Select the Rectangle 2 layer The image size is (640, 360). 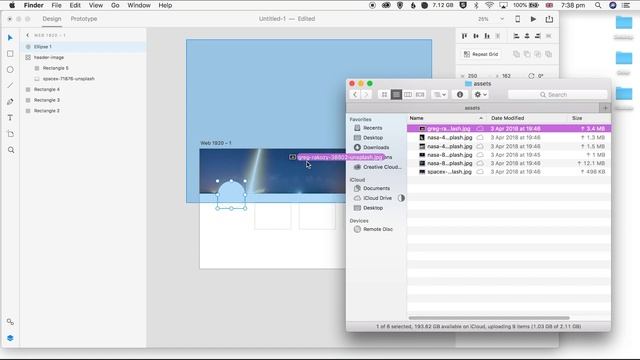(84, 111)
